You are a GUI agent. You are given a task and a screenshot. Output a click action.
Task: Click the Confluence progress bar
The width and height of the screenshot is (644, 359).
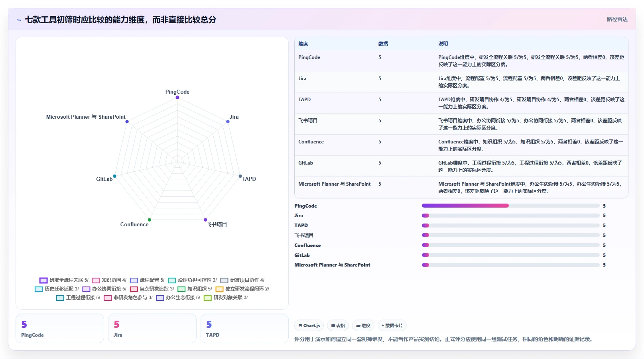511,245
